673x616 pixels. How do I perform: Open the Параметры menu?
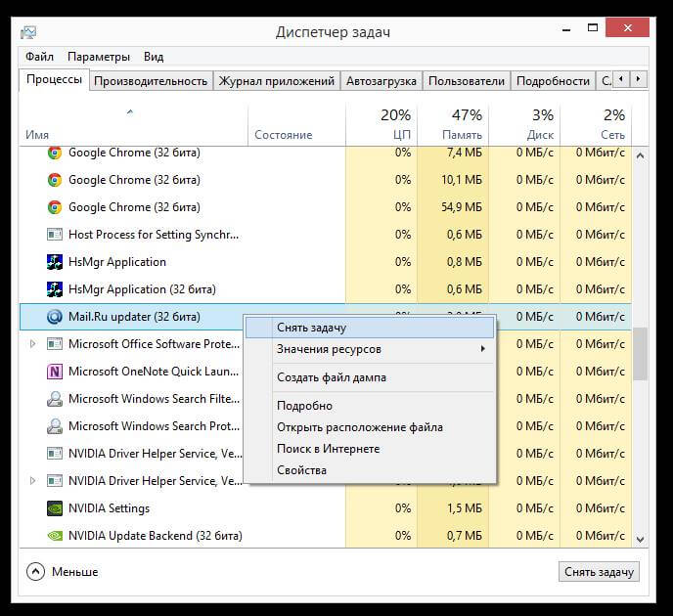click(x=99, y=57)
